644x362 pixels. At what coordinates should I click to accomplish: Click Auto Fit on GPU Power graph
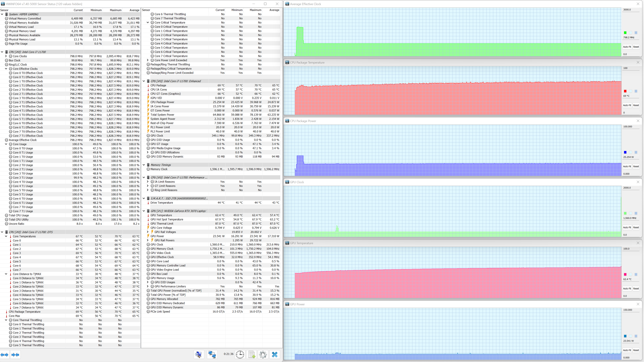627,350
